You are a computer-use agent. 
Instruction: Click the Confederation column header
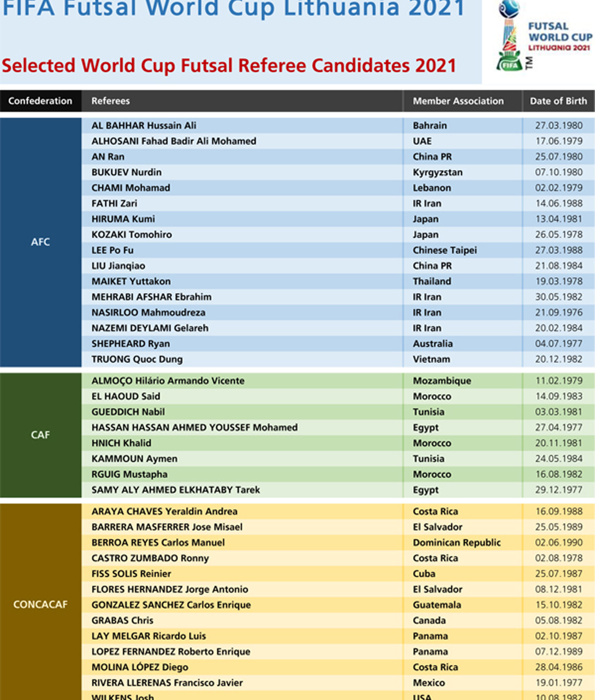point(40,101)
